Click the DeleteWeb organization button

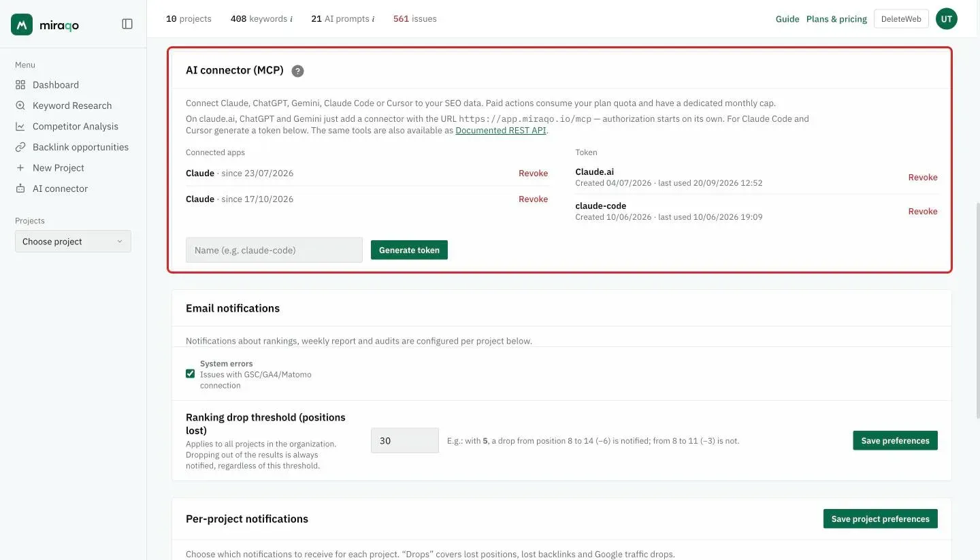tap(901, 19)
